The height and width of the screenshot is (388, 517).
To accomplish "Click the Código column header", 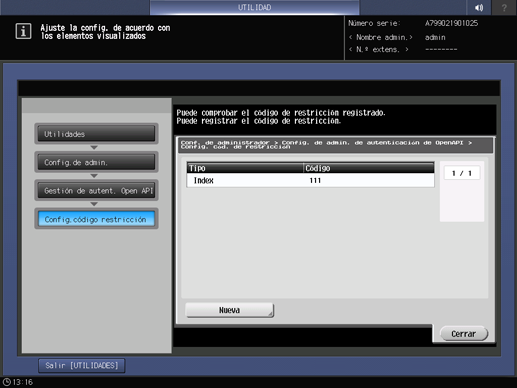I will [x=369, y=168].
